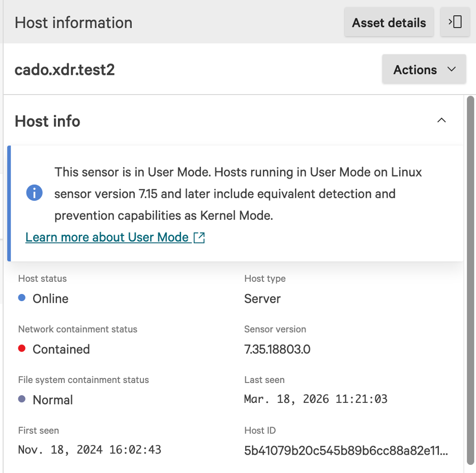Click the purple Normal file system status dot

point(22,399)
